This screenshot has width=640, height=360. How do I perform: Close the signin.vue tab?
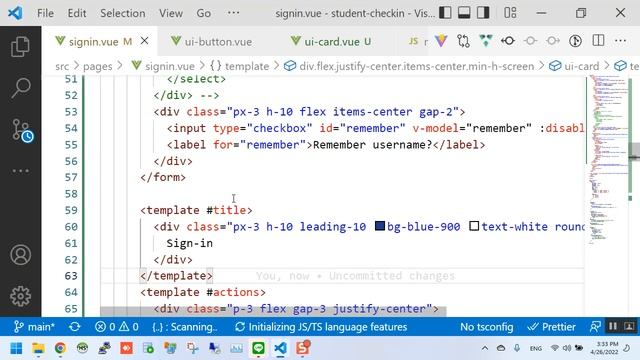[144, 41]
